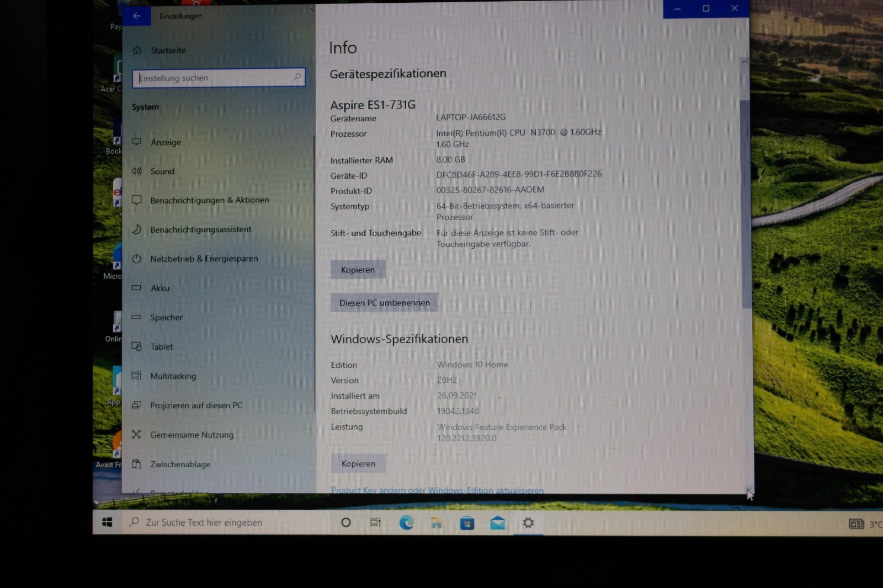
Task: Maximize the Einstellungen window
Action: (x=706, y=9)
